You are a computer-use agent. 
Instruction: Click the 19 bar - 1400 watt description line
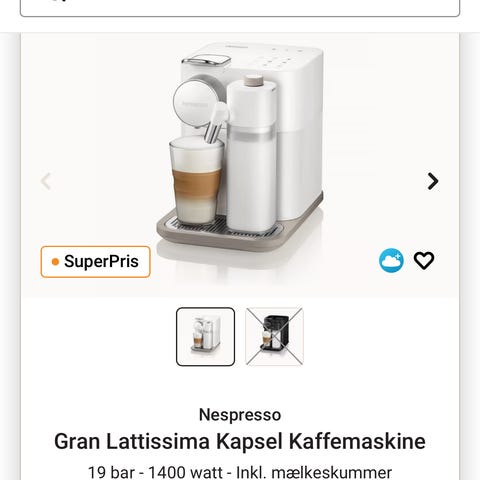(240, 472)
